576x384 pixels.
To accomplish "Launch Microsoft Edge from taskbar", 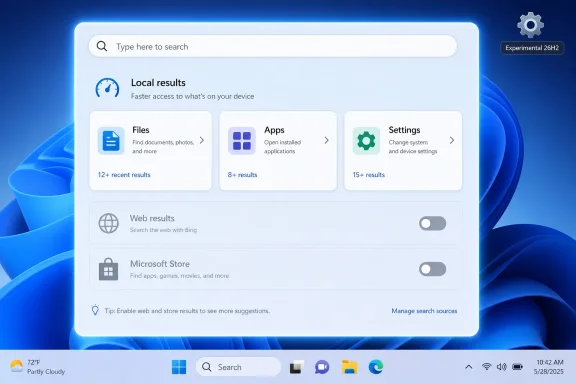I will [376, 367].
